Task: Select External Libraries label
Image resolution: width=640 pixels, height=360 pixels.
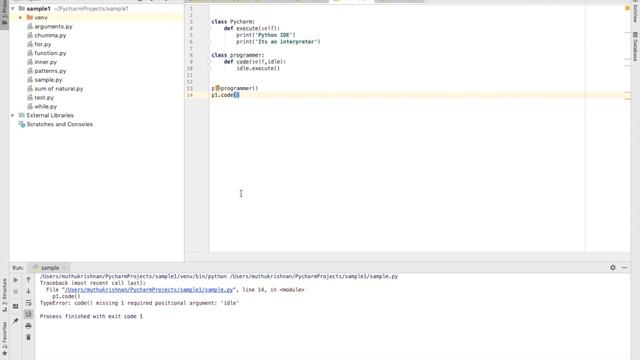Action: [x=50, y=115]
